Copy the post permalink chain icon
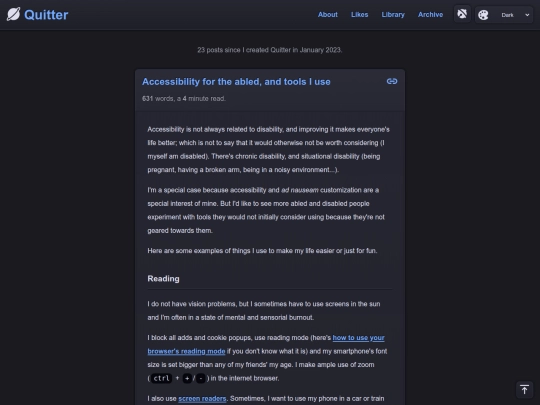This screenshot has width=540, height=405. (x=392, y=81)
